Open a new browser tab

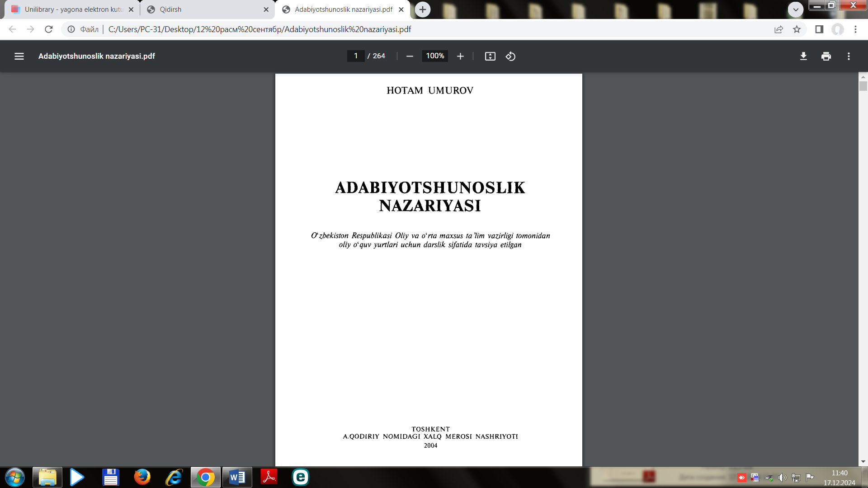click(x=422, y=9)
